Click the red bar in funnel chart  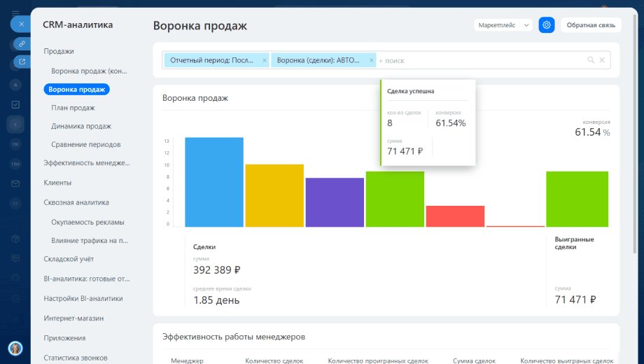(x=455, y=216)
